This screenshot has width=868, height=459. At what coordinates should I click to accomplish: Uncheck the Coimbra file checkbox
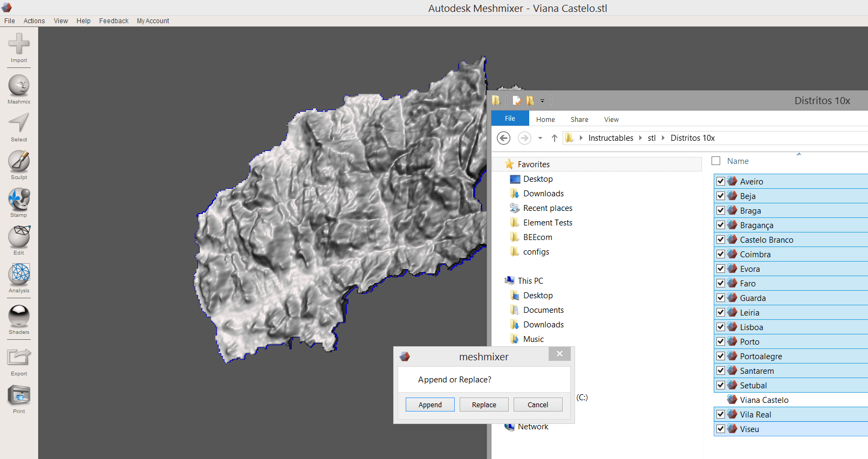click(721, 254)
